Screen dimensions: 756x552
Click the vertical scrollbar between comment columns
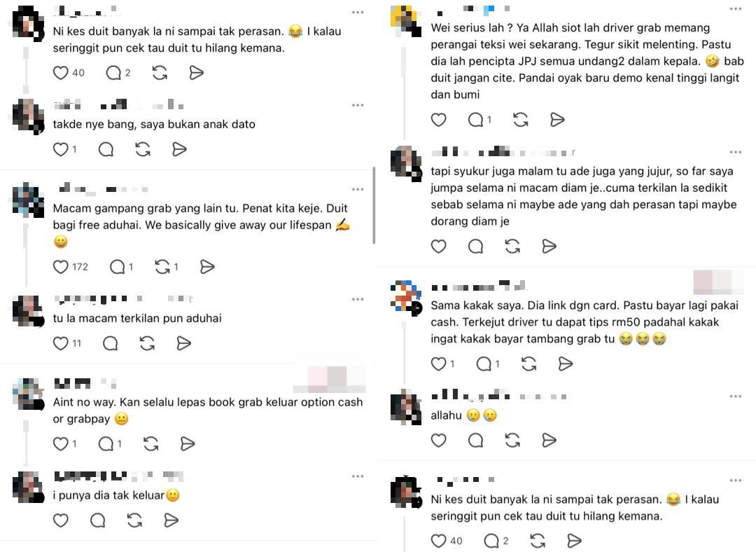(374, 205)
